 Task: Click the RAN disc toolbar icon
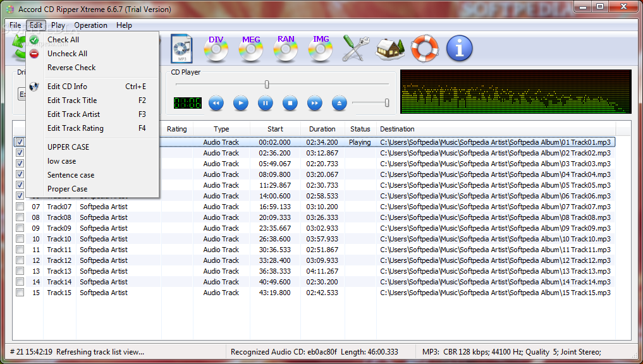[x=286, y=49]
